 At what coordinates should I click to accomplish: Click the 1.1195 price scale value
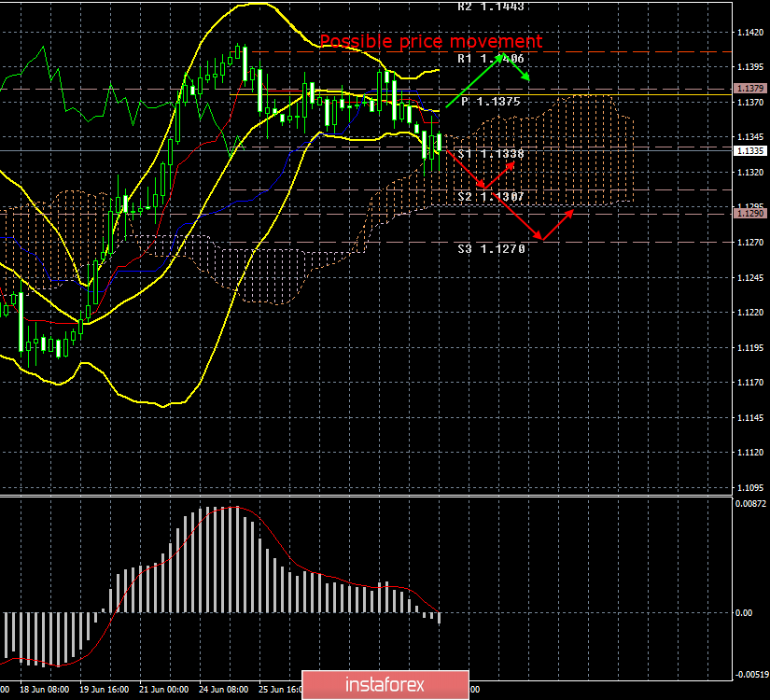click(x=750, y=347)
